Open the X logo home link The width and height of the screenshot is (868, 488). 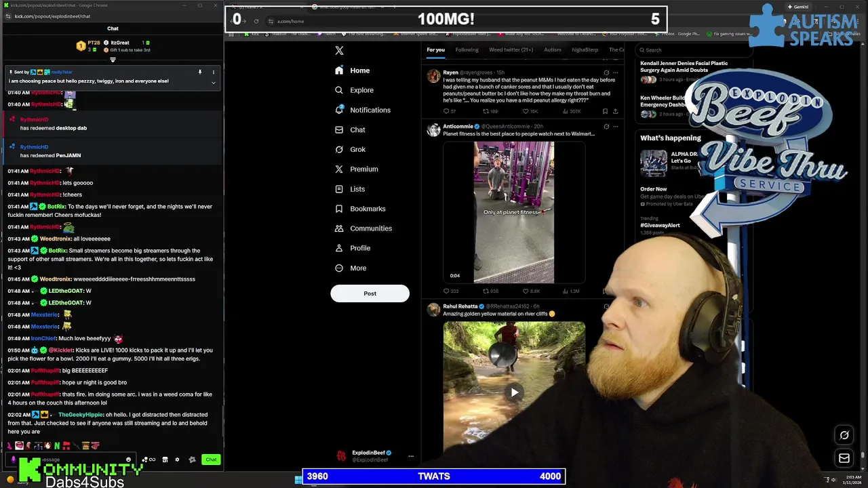(339, 50)
